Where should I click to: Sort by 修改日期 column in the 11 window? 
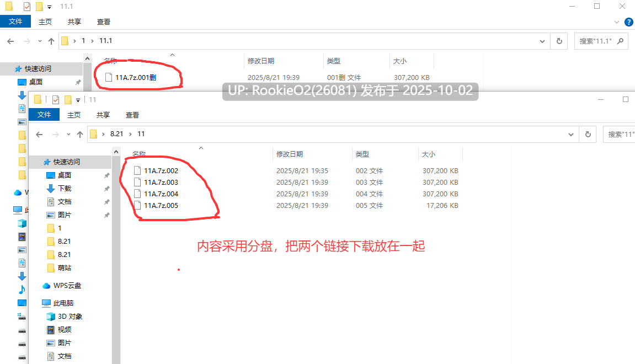[290, 154]
